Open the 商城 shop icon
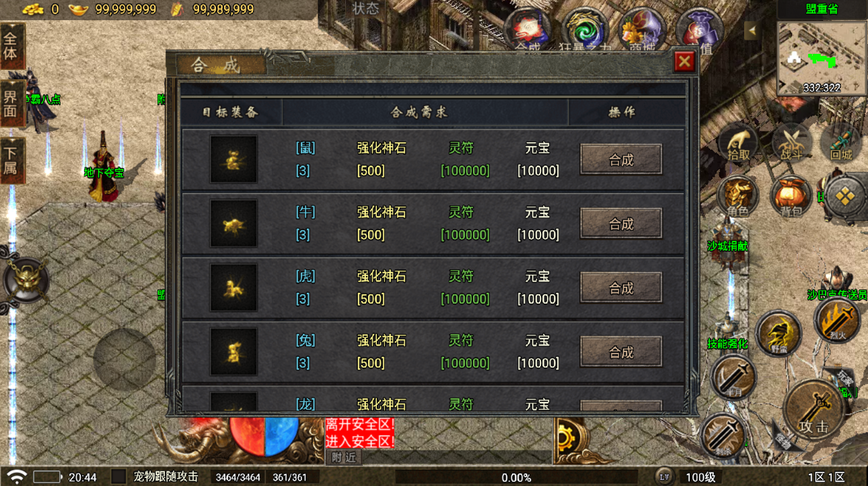The width and height of the screenshot is (868, 486). [x=643, y=30]
